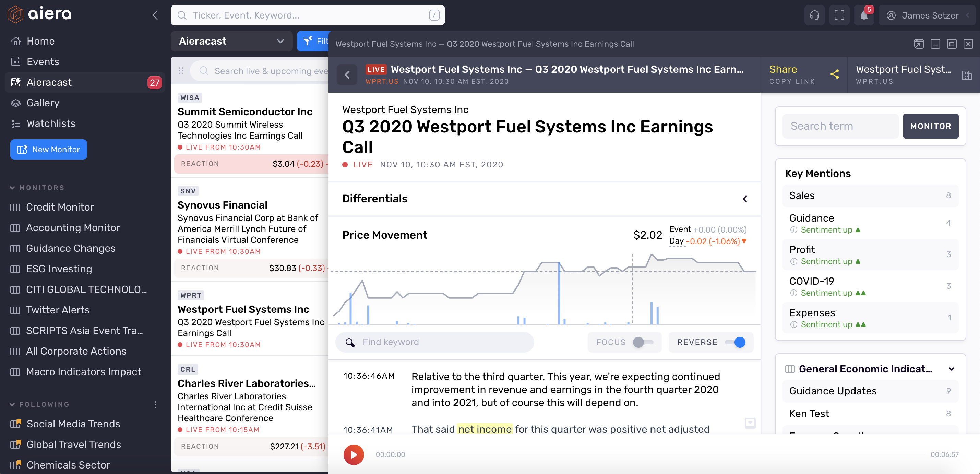This screenshot has width=980, height=474.
Task: Click the price chart event marker line
Action: point(632,289)
